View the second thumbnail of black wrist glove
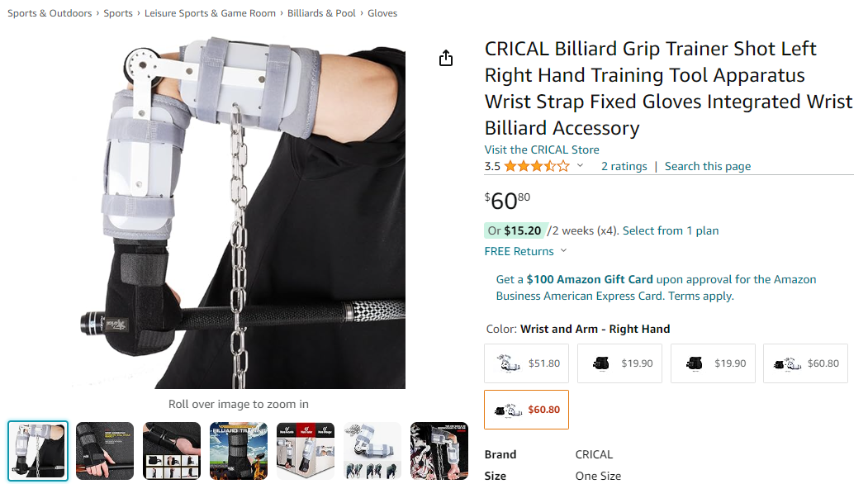Screen dimensions: 868x484 pyautogui.click(x=105, y=451)
